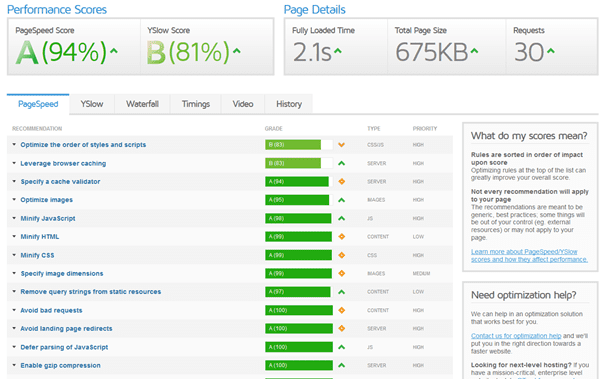Viewport: 605px width, 379px height.
Task: Open the Minify JavaScript rule link
Action: coord(48,218)
